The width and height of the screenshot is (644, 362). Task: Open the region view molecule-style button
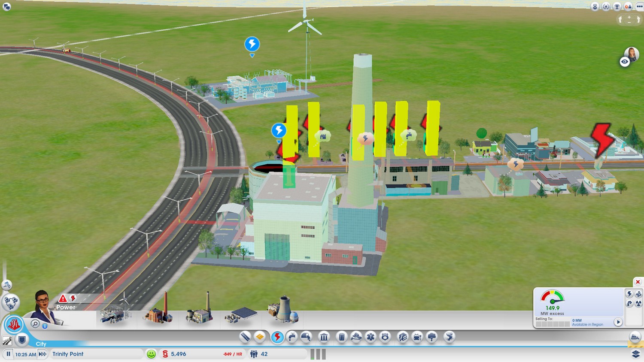[11, 302]
